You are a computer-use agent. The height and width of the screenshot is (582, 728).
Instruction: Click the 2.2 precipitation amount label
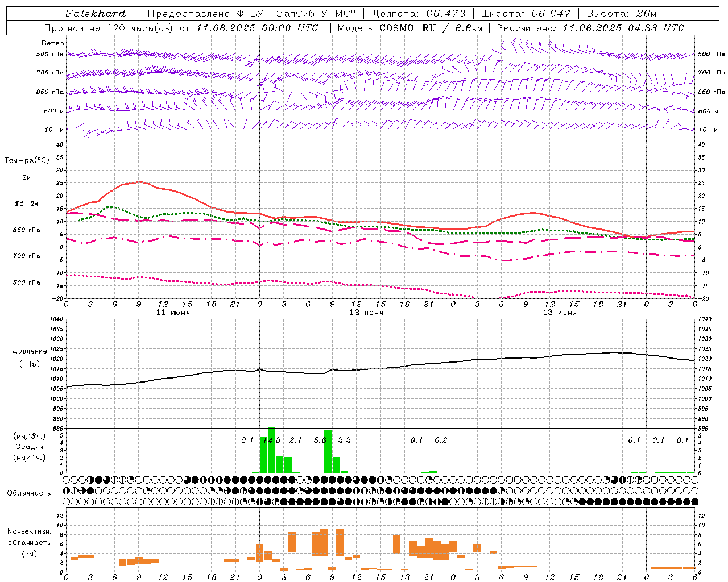point(344,440)
